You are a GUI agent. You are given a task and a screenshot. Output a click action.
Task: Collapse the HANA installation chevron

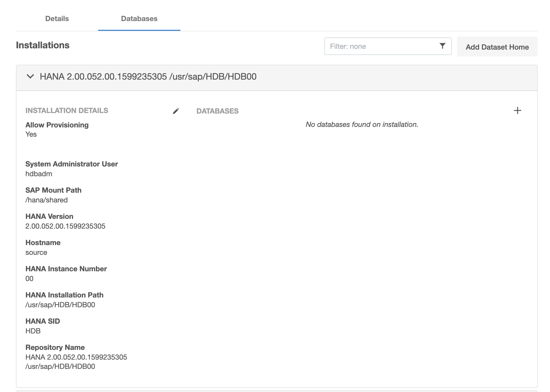coord(30,77)
